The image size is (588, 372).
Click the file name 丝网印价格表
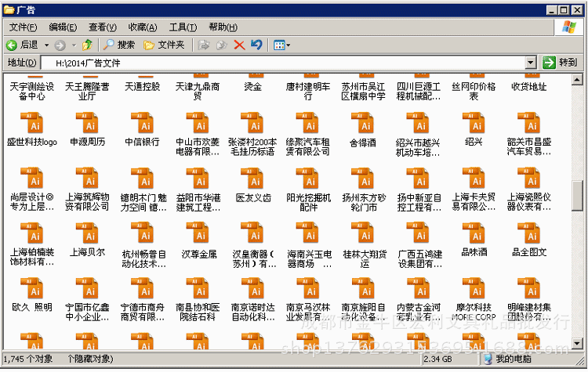[x=474, y=92]
